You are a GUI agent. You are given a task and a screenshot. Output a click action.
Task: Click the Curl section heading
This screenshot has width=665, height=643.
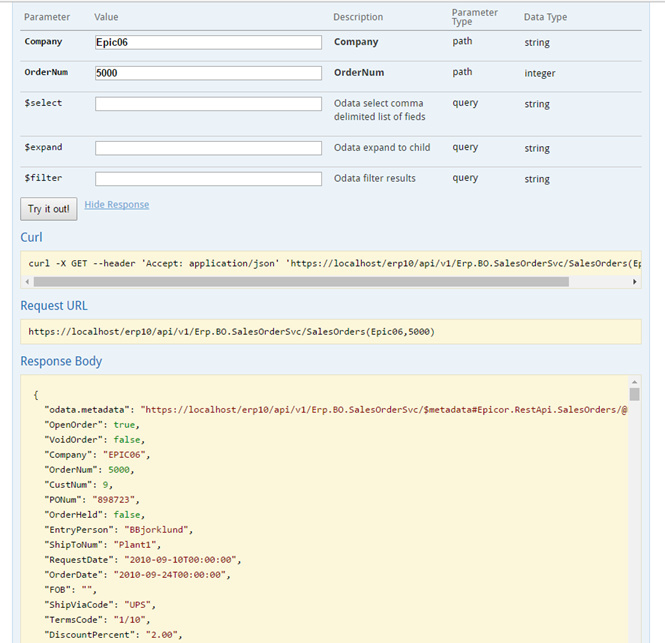[31, 237]
